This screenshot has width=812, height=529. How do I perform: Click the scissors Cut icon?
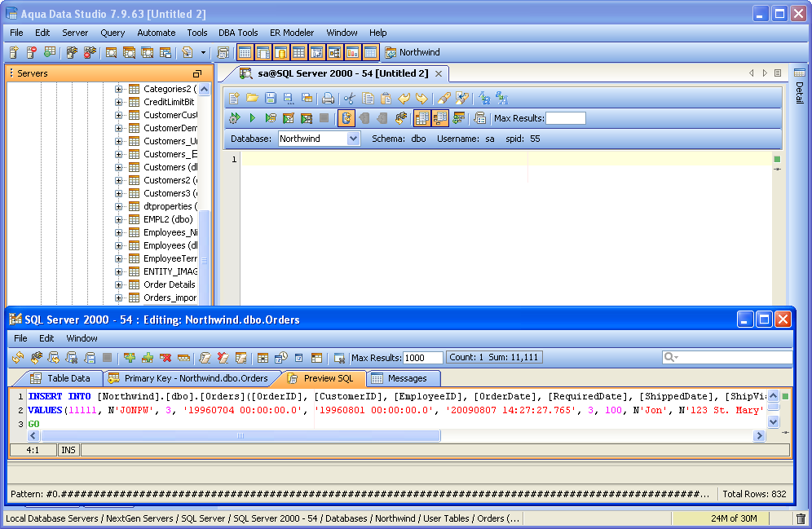click(x=350, y=98)
